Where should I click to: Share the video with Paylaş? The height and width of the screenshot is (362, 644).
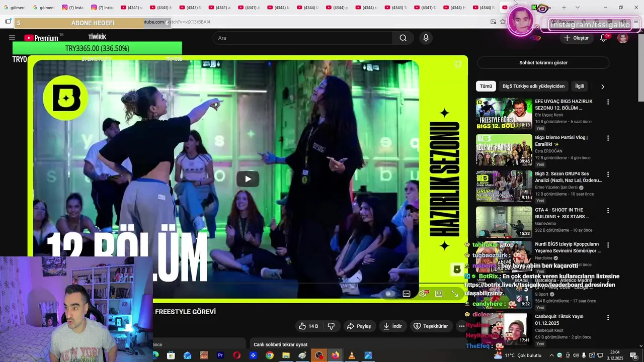359,326
